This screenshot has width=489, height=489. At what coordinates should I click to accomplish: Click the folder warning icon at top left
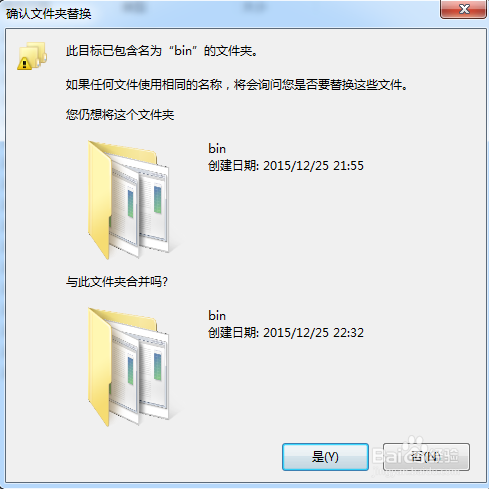[32, 56]
